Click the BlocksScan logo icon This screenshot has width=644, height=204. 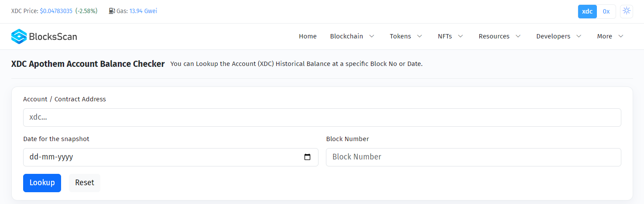pyautogui.click(x=19, y=36)
